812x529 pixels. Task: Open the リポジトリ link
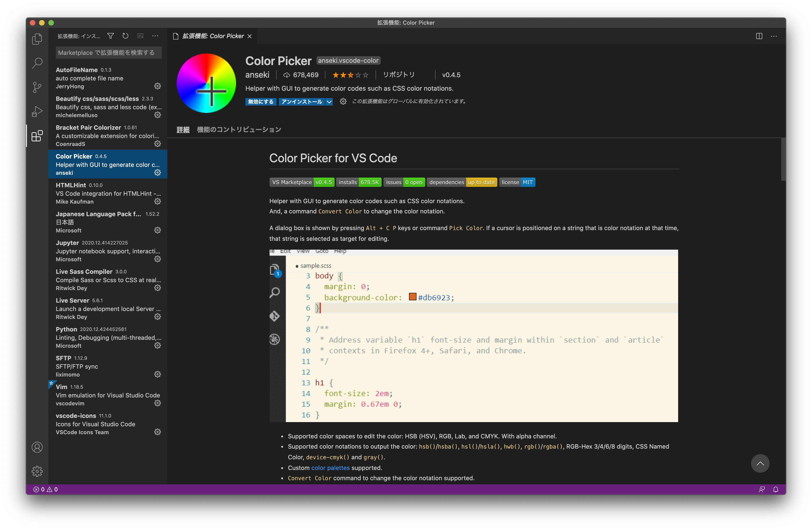pyautogui.click(x=399, y=75)
